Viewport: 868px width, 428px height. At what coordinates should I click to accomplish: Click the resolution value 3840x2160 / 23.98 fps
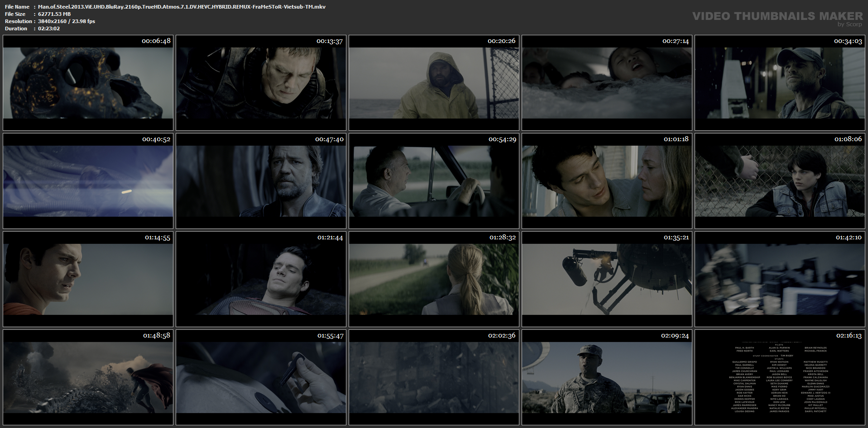coord(67,21)
